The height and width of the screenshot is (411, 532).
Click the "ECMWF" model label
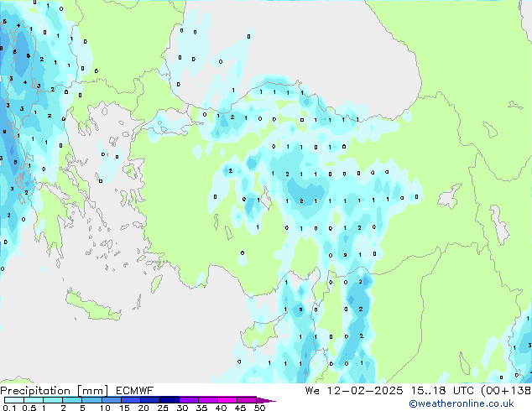pyautogui.click(x=135, y=391)
